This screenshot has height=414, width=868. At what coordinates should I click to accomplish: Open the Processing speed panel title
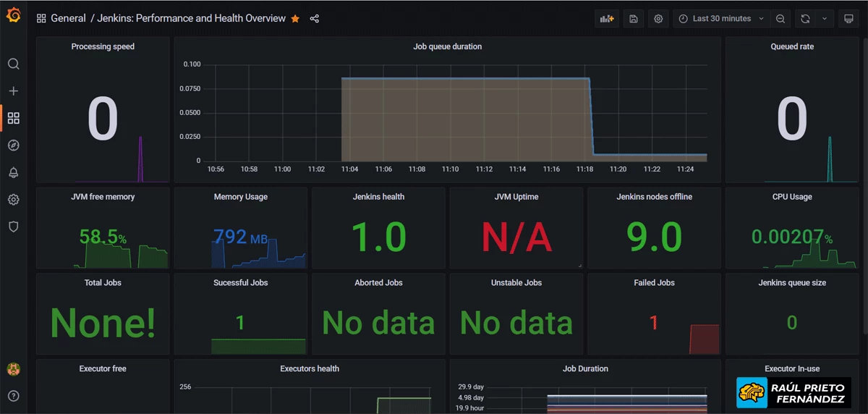(x=103, y=46)
